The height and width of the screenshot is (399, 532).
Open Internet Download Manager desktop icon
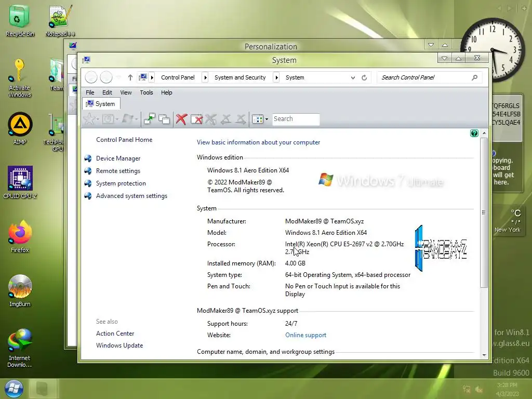coord(20,348)
